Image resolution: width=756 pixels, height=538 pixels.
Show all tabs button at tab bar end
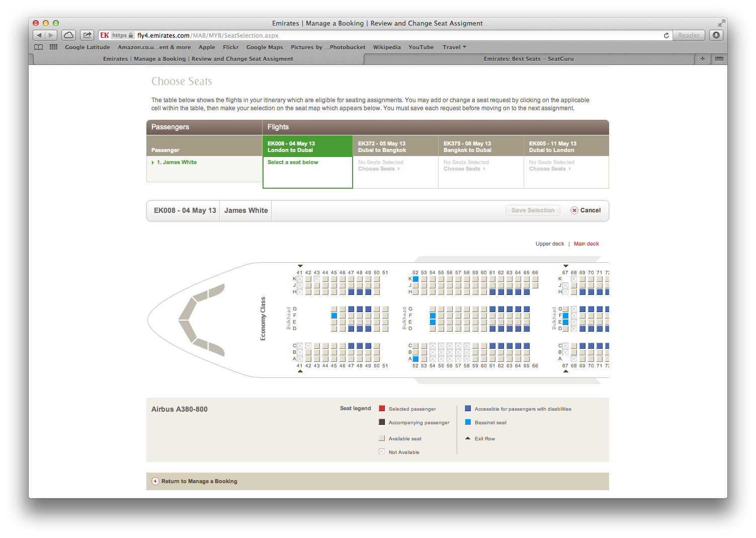click(719, 59)
